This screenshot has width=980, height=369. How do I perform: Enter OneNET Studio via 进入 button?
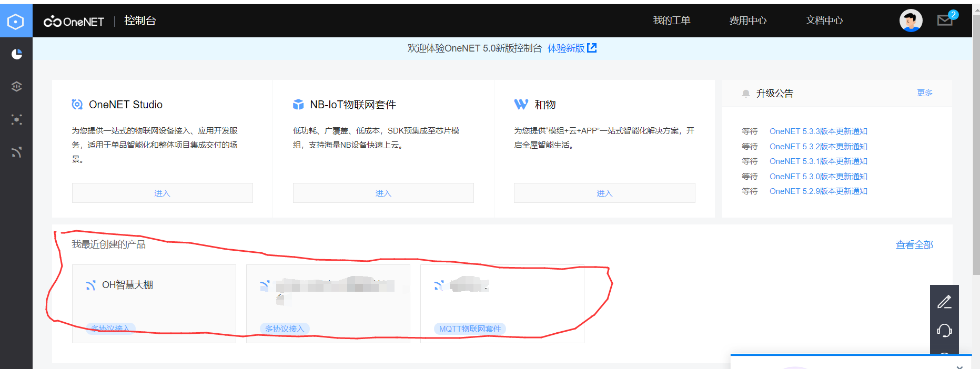click(x=163, y=193)
